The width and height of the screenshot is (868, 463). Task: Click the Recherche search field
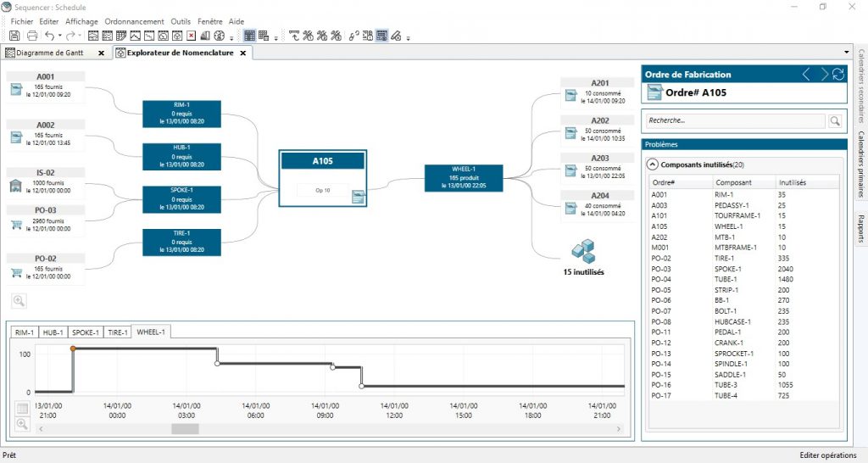(x=735, y=120)
